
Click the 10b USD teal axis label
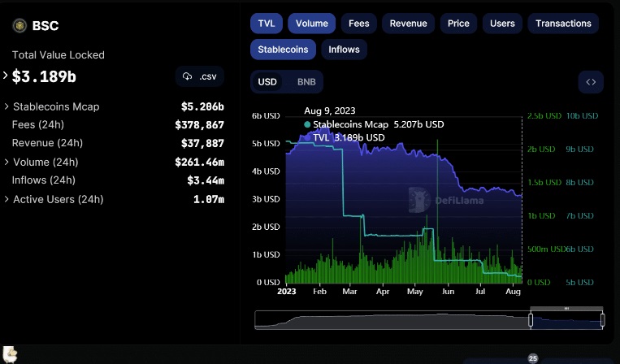coord(582,116)
